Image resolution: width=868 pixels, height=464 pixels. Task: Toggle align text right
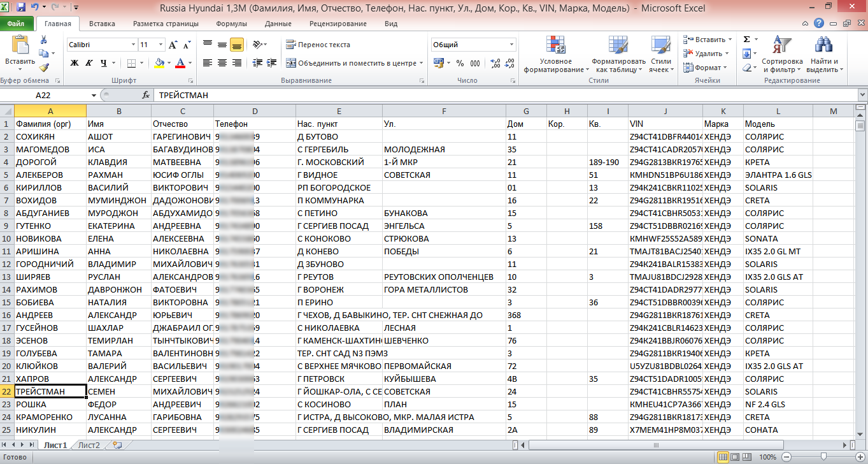click(x=236, y=62)
